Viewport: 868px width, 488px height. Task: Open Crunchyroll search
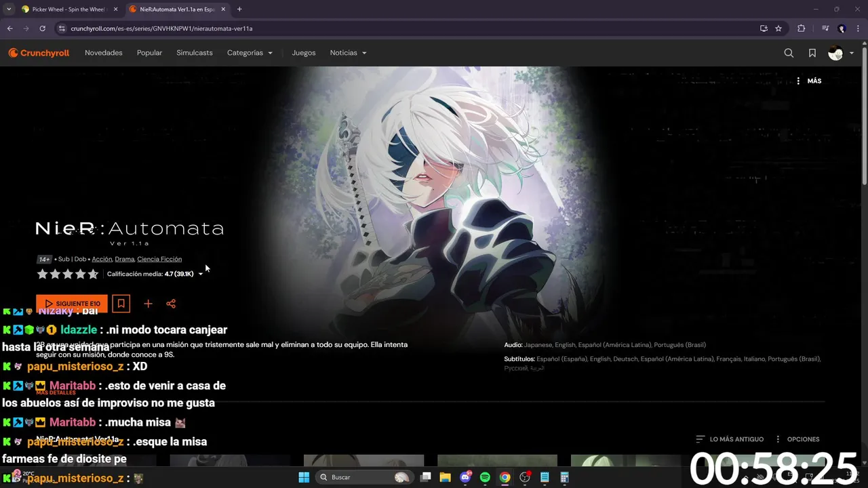tap(789, 53)
